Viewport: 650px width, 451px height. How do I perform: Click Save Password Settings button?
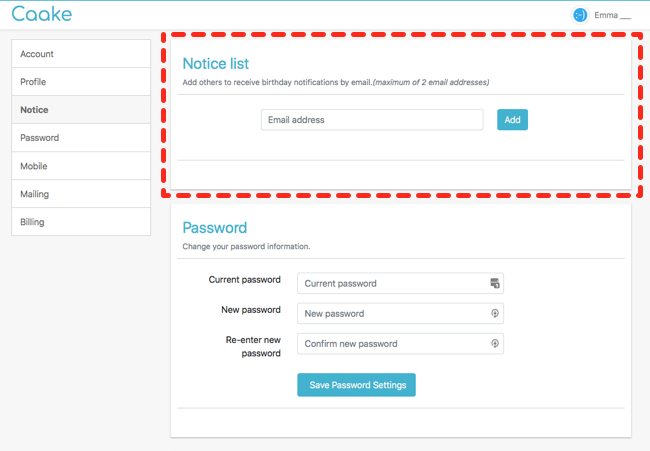point(357,385)
